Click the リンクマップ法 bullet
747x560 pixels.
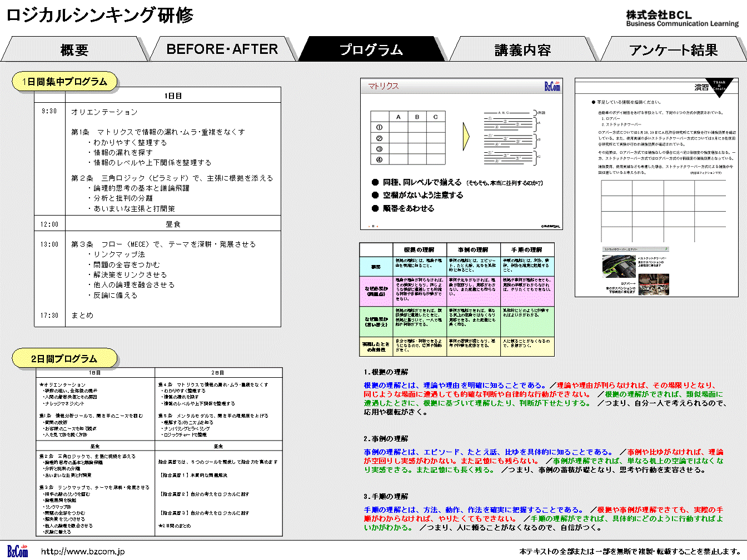tap(116, 254)
